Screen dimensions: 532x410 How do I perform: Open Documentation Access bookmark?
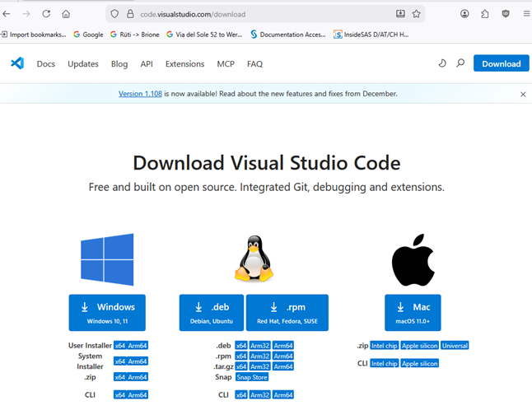point(288,35)
